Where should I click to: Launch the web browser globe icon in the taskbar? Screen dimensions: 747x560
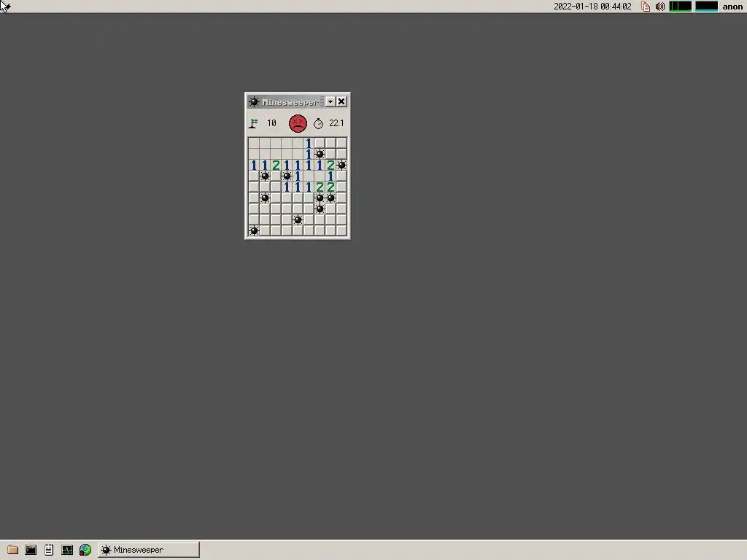tap(85, 550)
